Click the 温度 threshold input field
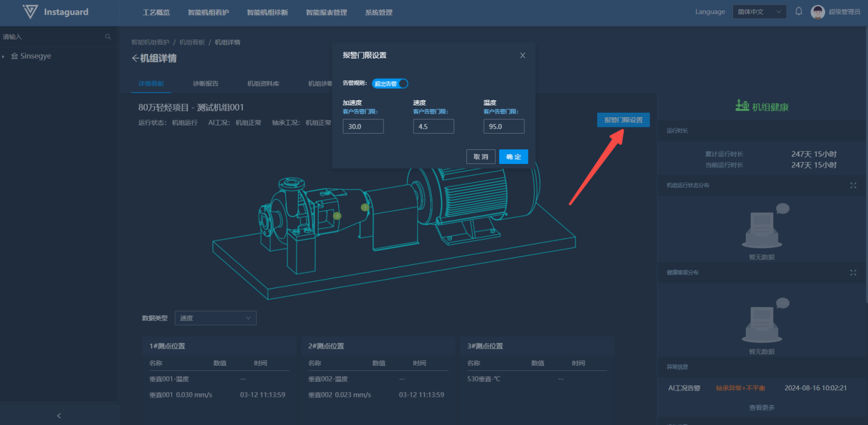Screen dimensions: 868x425 coord(504,127)
